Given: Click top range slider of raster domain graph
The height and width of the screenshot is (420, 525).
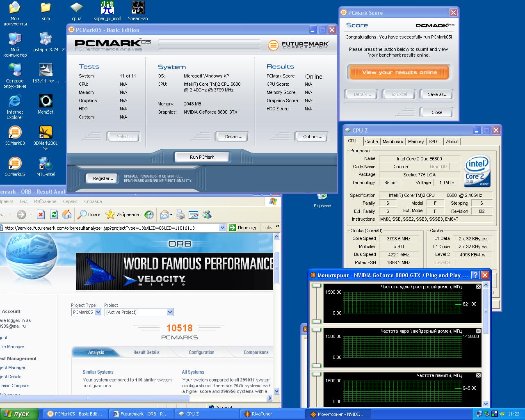Looking at the screenshot, I should 316,286.
